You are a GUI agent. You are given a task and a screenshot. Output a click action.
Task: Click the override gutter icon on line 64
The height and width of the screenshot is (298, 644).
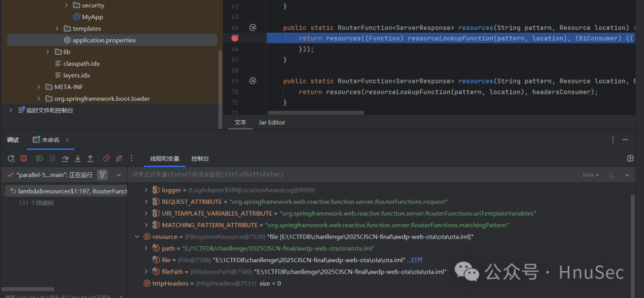click(x=253, y=27)
